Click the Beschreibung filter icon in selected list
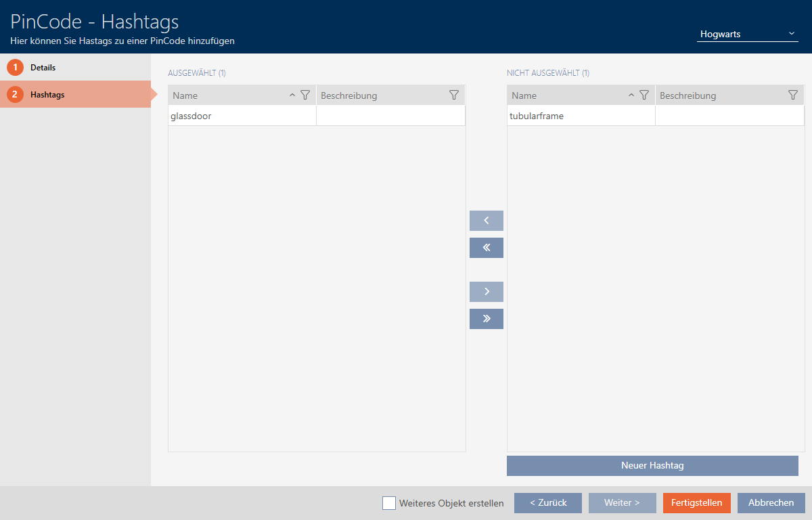 pos(454,95)
